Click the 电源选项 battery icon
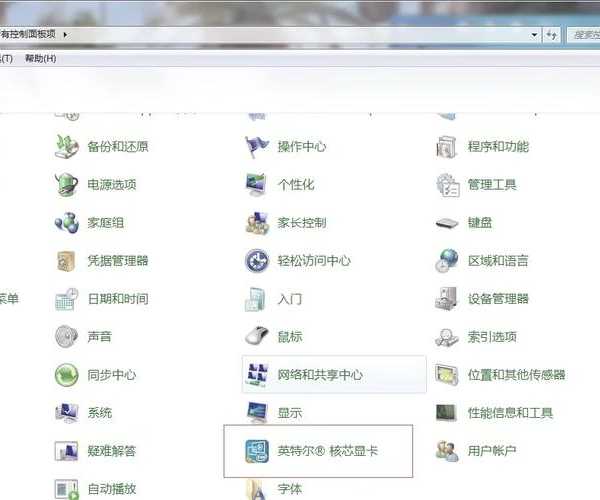 (x=67, y=184)
